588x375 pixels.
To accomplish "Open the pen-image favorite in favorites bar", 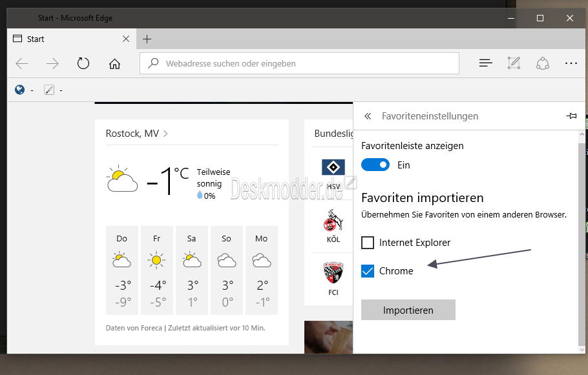I will 49,90.
